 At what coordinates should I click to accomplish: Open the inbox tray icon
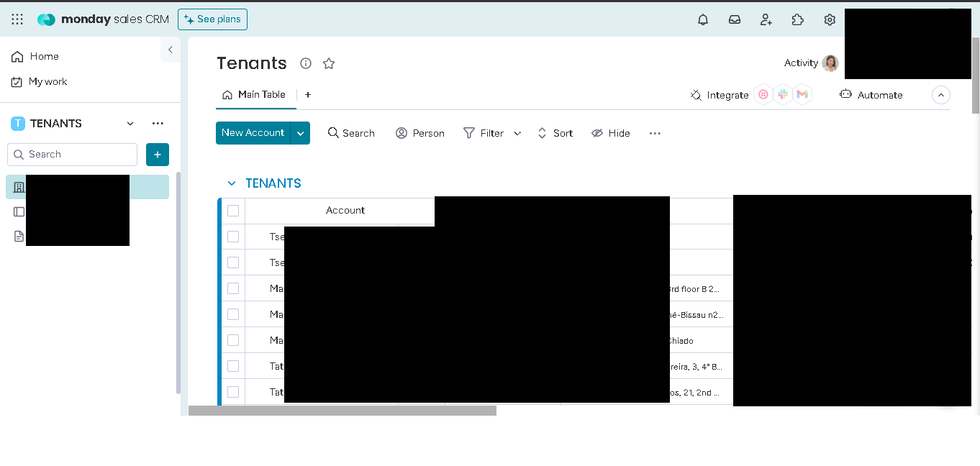pyautogui.click(x=735, y=19)
